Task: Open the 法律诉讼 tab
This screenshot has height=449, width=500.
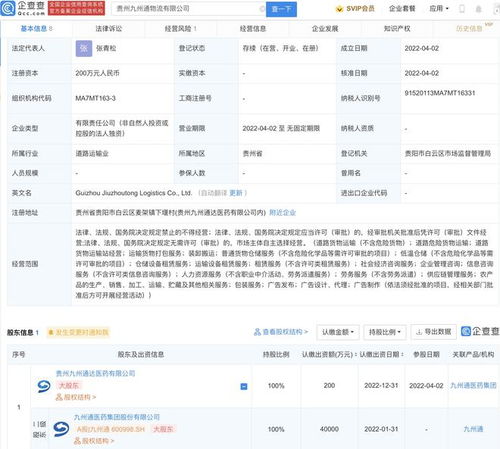Action: (x=109, y=29)
